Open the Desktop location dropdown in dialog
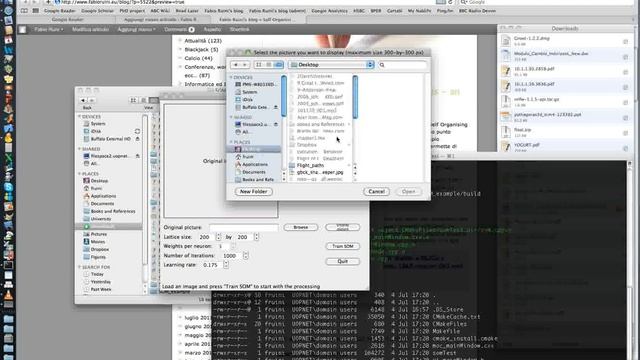 click(x=331, y=65)
